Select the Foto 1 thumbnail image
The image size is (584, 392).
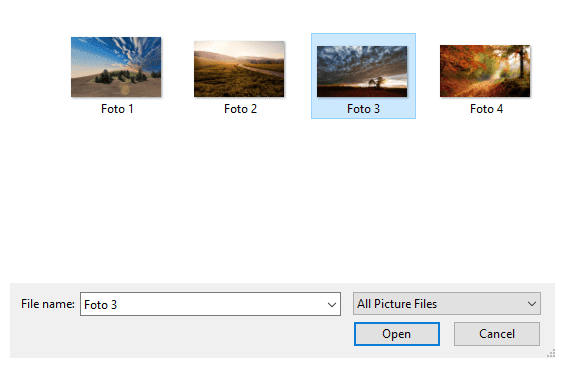click(x=116, y=67)
